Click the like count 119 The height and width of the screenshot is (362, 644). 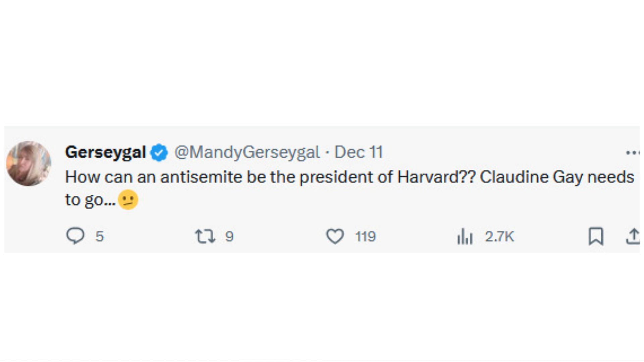point(366,236)
